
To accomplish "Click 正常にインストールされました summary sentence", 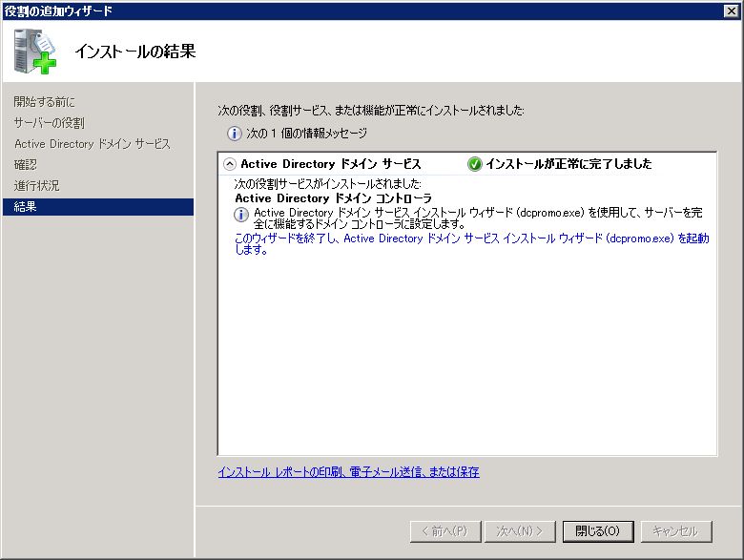I will (371, 111).
